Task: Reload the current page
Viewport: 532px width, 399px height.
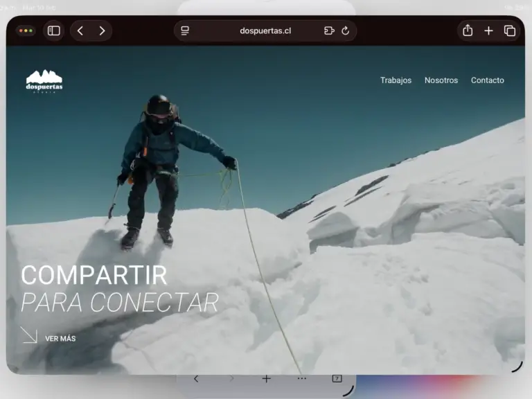Action: pyautogui.click(x=346, y=30)
